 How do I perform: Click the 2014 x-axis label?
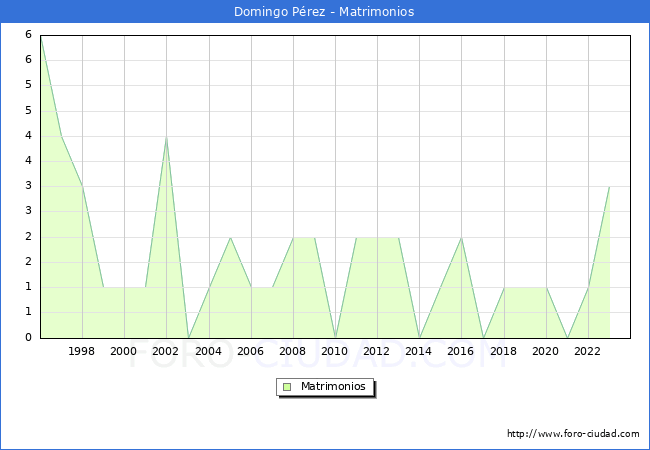(419, 351)
